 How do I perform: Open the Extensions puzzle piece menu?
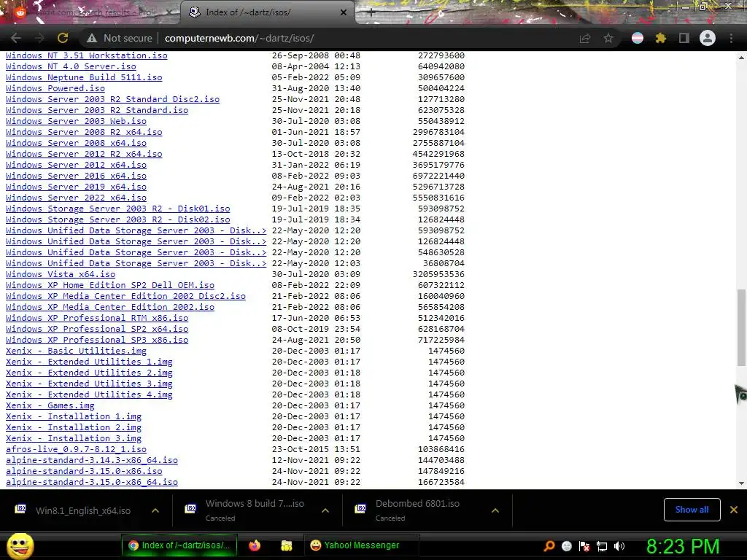(660, 38)
